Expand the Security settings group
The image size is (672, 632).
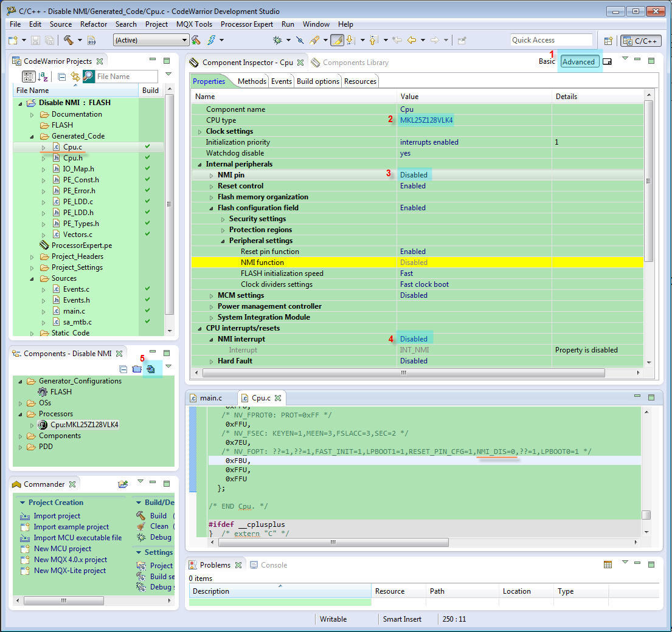coord(223,219)
